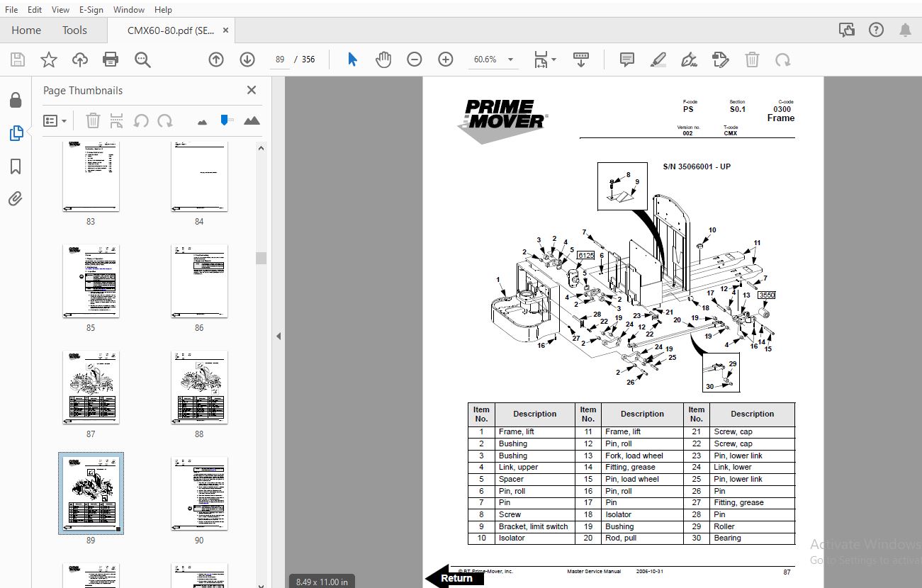Bookmark the document with the star icon
The image size is (922, 588).
(48, 60)
